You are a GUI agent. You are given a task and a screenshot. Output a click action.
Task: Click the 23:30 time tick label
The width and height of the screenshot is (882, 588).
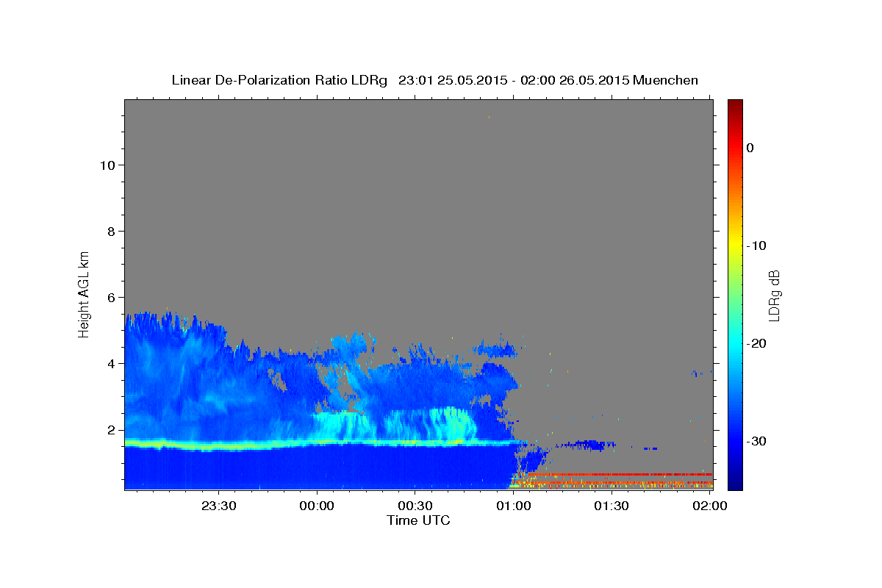point(219,506)
